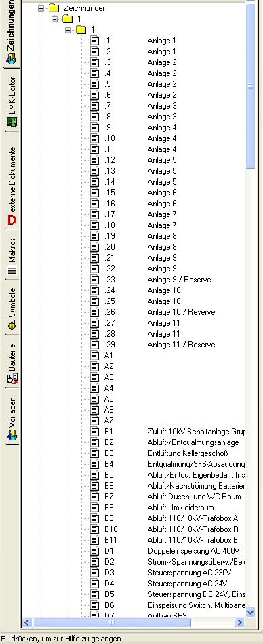Click the BMK-Editor tab icon
This screenshot has height=644, width=263.
click(x=12, y=121)
